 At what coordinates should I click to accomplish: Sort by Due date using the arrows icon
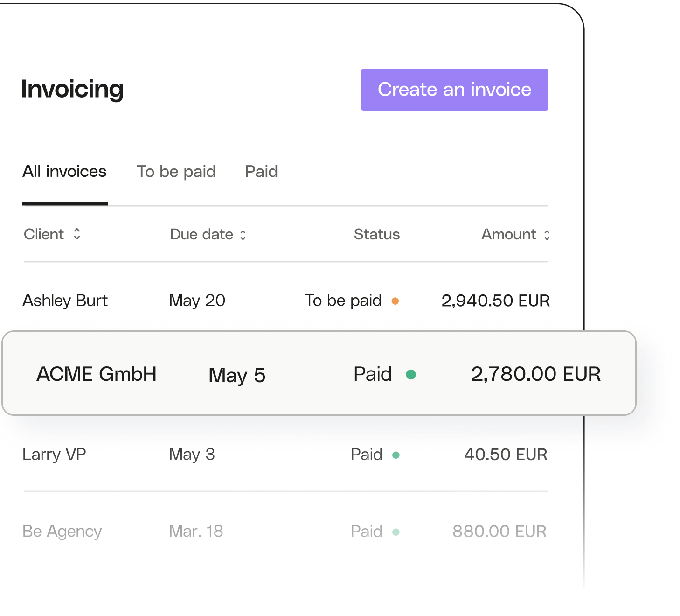(x=243, y=235)
